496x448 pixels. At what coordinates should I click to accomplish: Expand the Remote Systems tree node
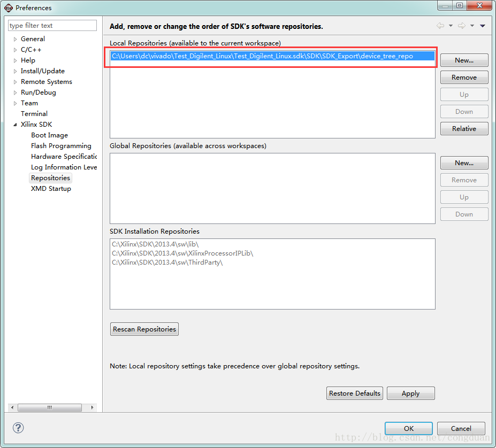(15, 82)
